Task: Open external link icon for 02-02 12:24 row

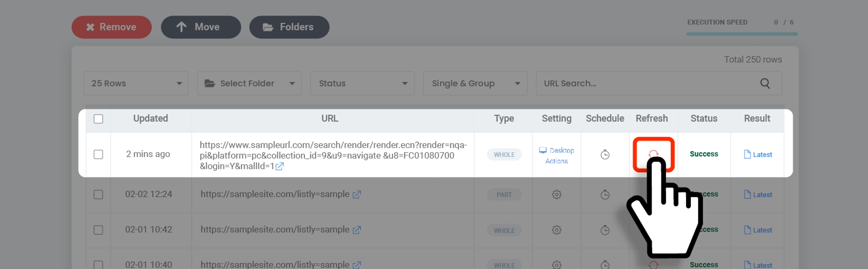Action: pyautogui.click(x=357, y=195)
